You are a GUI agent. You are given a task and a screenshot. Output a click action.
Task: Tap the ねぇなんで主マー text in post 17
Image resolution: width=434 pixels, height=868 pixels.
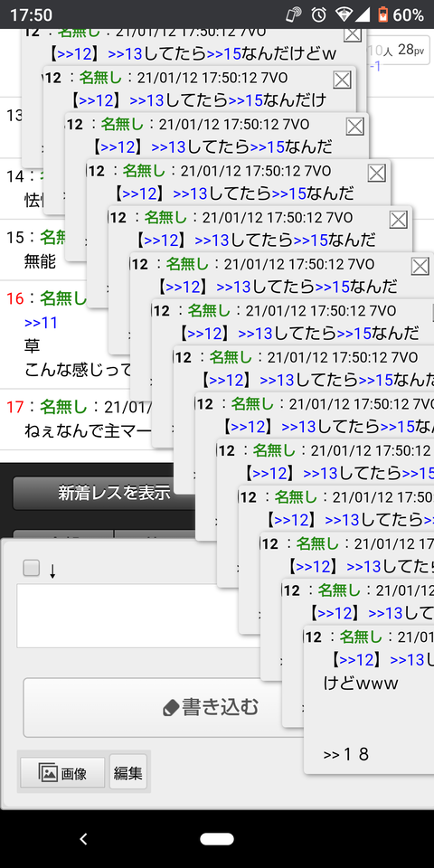(x=88, y=430)
